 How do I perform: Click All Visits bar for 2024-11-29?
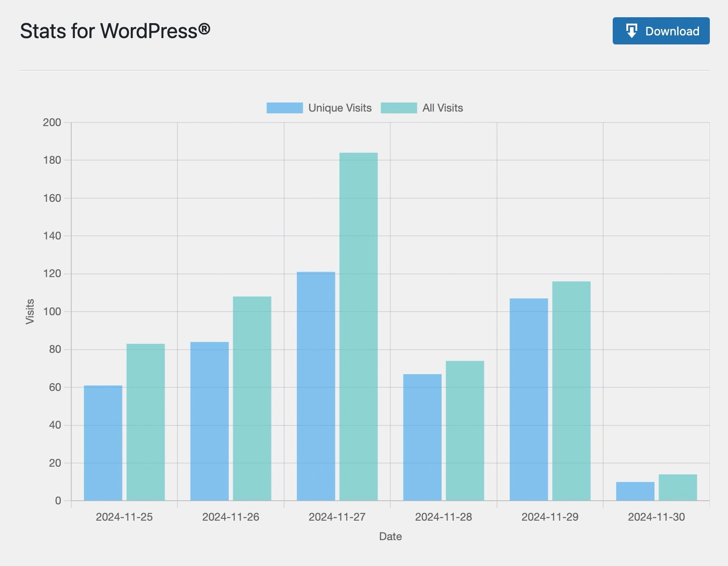(571, 391)
